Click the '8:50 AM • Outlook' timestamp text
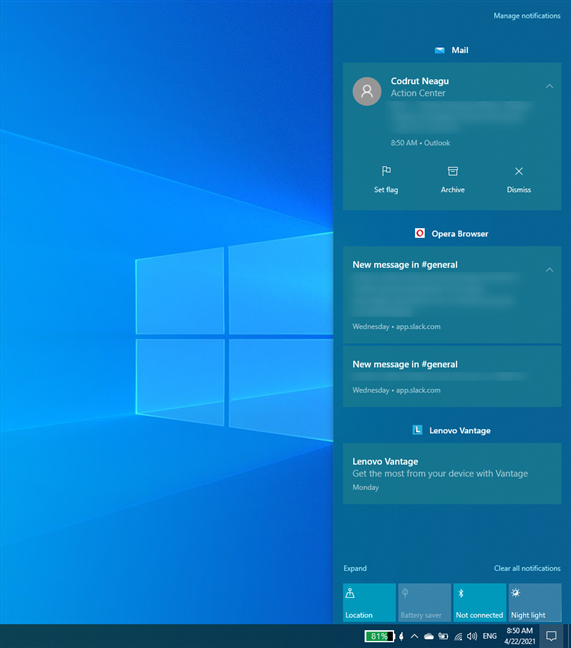Viewport: 571px width, 648px height. click(x=420, y=143)
